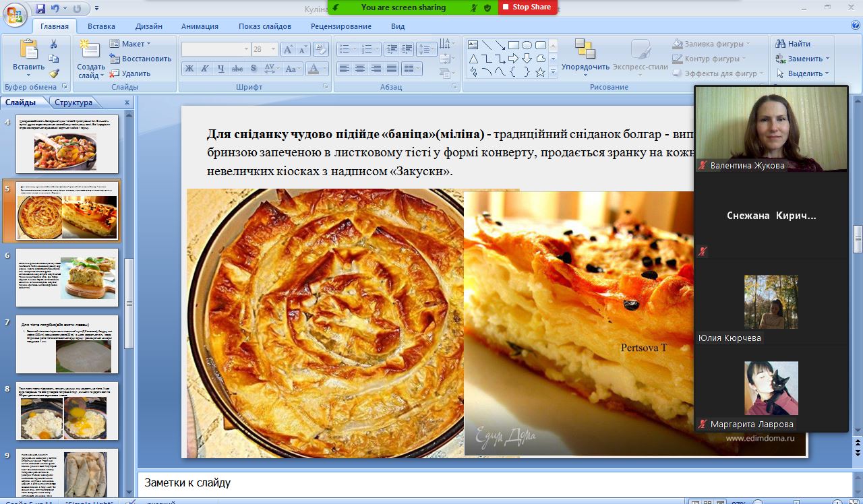The height and width of the screenshot is (504, 863).
Task: Open the Показ слайдов ribbon tab
Action: [265, 26]
